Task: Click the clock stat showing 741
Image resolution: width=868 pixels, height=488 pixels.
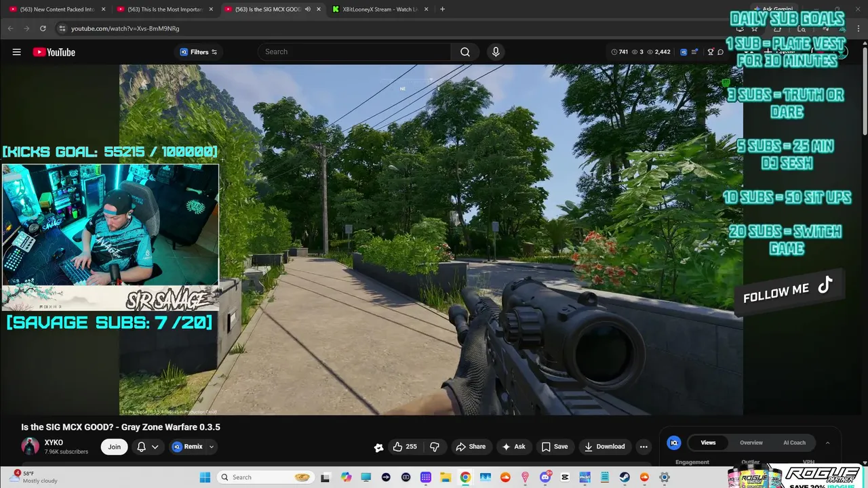Action: 619,52
